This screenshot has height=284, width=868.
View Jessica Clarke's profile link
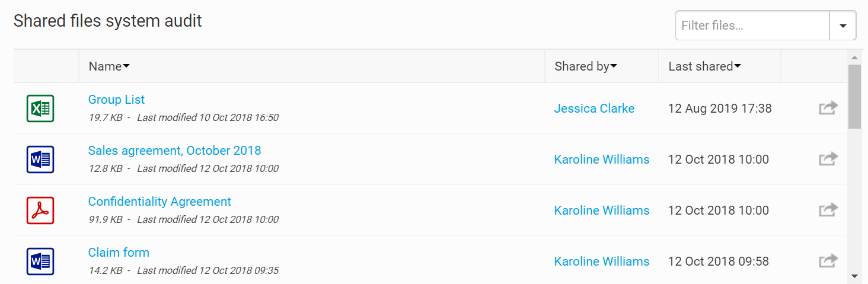(594, 109)
